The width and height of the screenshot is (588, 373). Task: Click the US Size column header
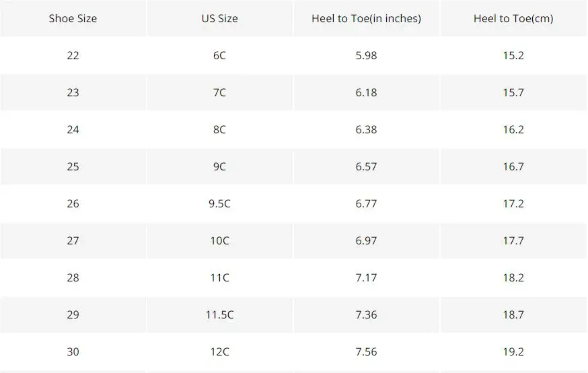tap(220, 18)
